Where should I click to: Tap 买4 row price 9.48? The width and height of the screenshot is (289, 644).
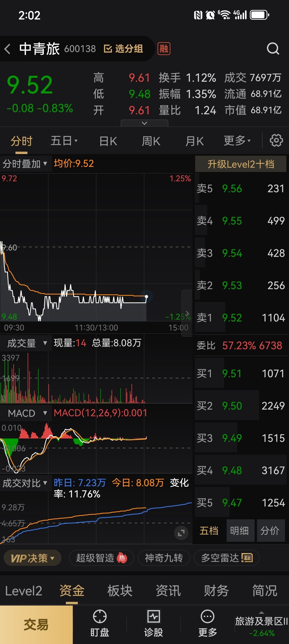tap(232, 471)
